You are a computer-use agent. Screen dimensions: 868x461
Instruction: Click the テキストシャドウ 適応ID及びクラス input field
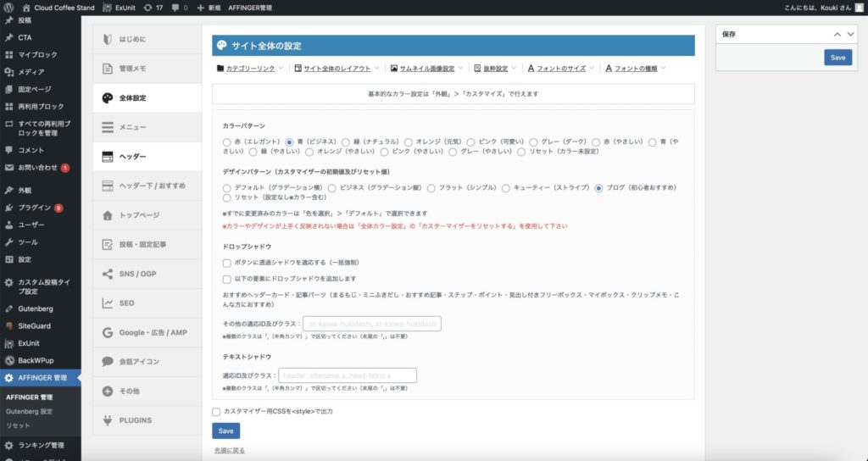[x=347, y=375]
